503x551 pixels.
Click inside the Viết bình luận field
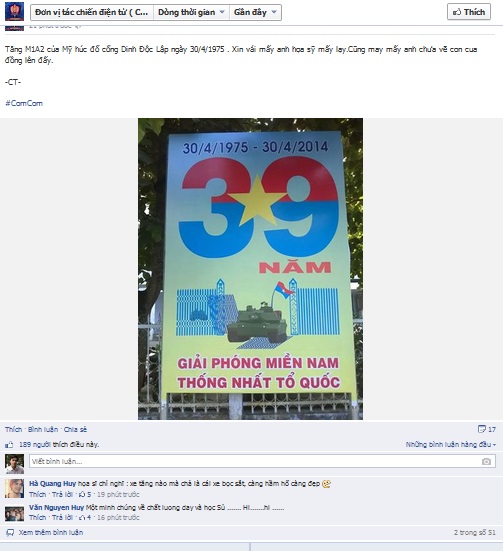(x=262, y=461)
